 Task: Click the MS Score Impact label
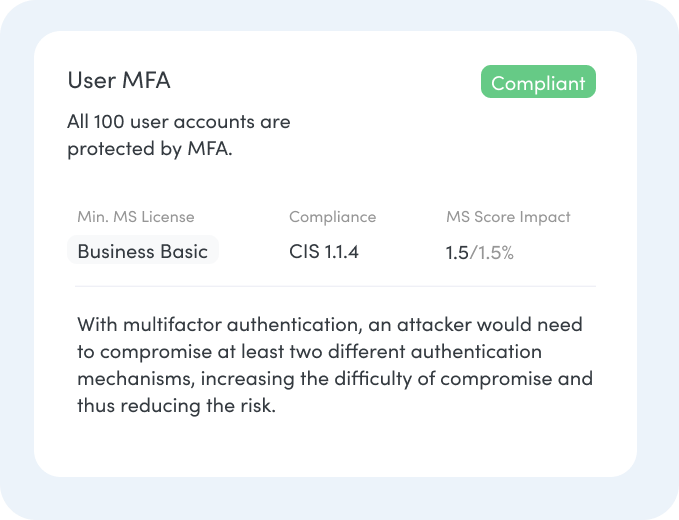pyautogui.click(x=508, y=216)
